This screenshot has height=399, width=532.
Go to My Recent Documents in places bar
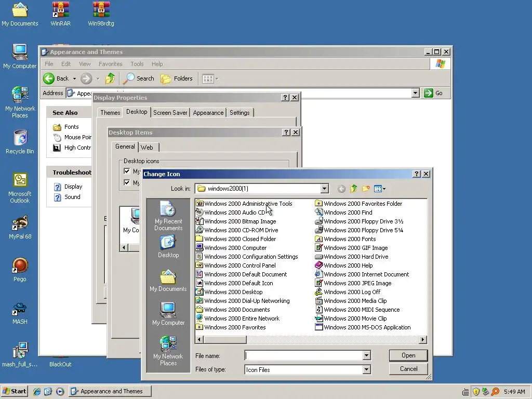[x=168, y=216]
